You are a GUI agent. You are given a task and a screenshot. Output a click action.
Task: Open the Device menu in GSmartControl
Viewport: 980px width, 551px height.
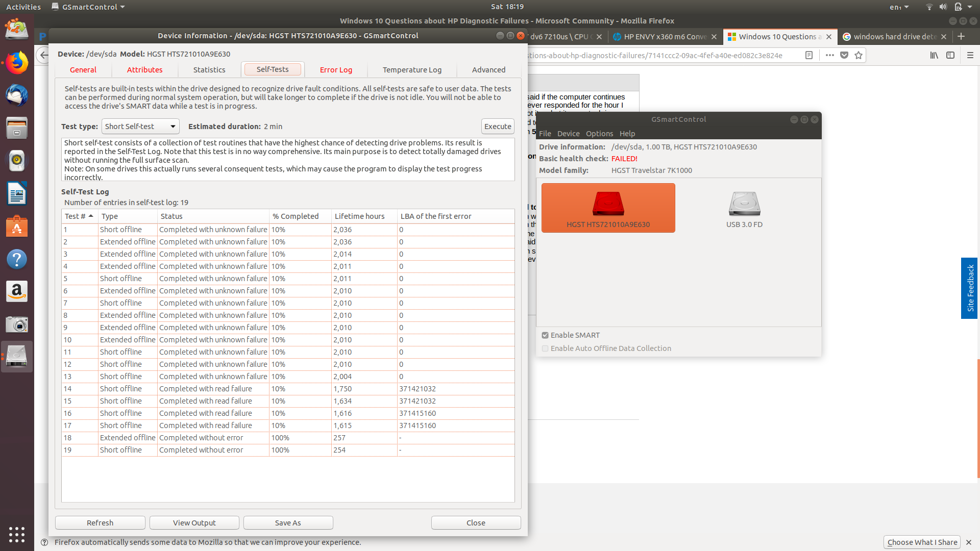click(568, 134)
